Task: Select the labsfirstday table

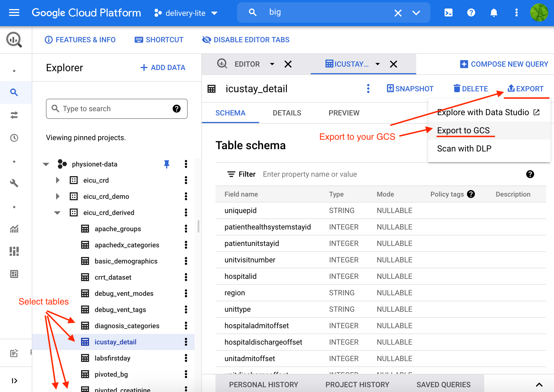Action: tap(113, 358)
